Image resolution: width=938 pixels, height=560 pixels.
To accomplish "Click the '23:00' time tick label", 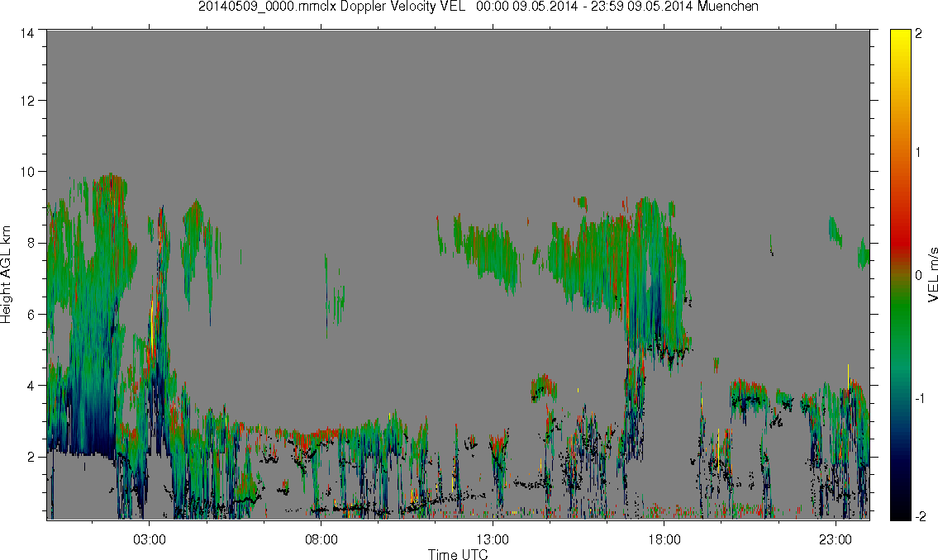I will click(x=836, y=539).
